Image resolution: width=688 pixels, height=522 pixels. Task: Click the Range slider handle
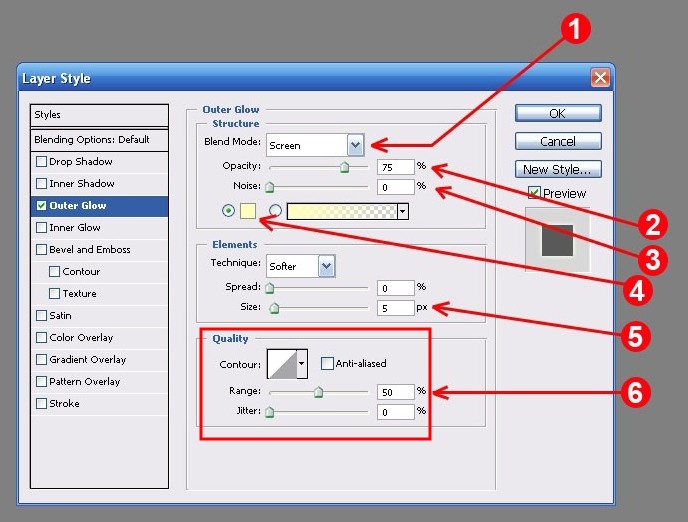coord(319,392)
